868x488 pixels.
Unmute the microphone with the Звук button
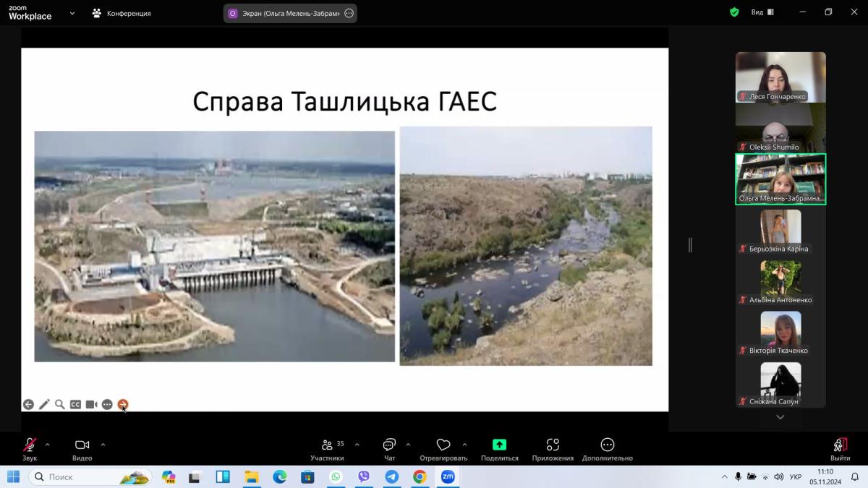pyautogui.click(x=30, y=449)
